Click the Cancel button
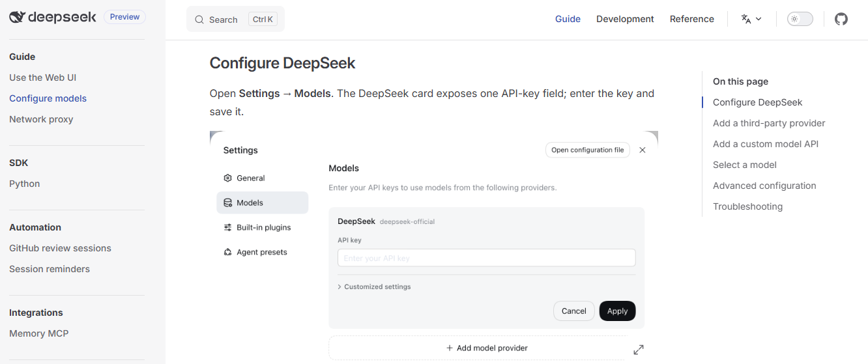 click(x=573, y=311)
